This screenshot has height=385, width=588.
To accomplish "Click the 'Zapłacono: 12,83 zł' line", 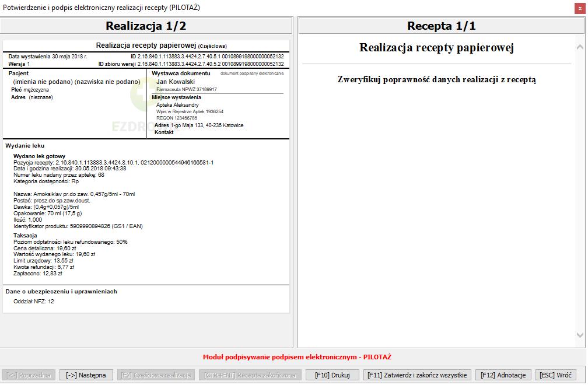I will [x=38, y=274].
